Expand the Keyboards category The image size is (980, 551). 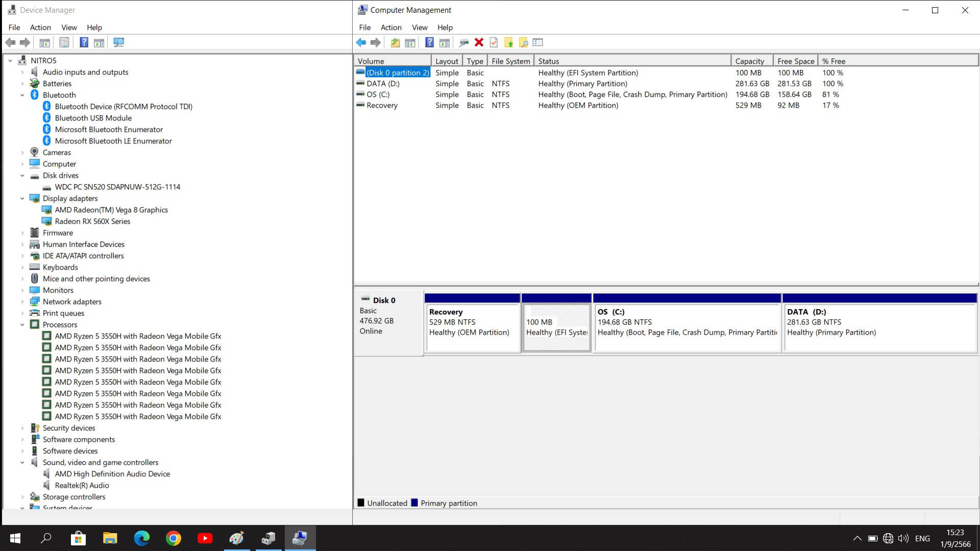(22, 267)
